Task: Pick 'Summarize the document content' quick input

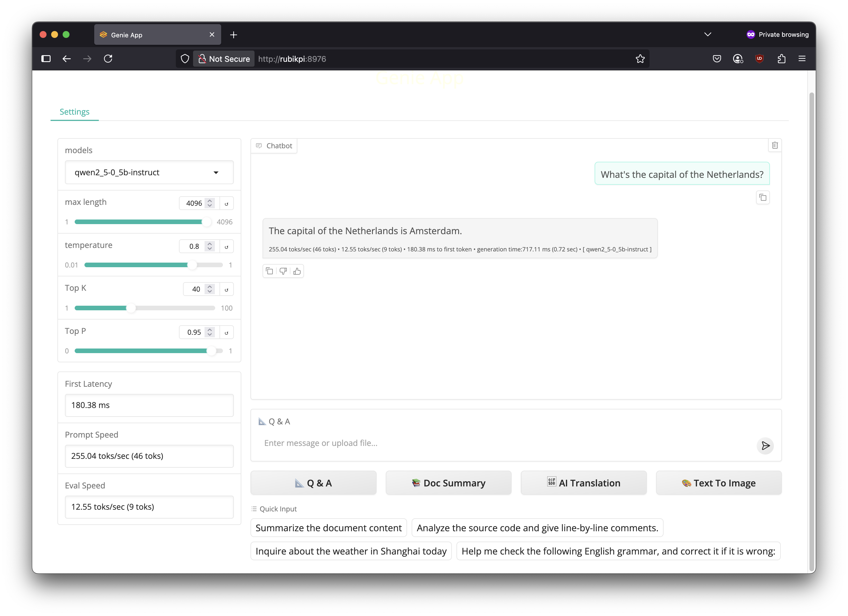Action: (x=328, y=528)
